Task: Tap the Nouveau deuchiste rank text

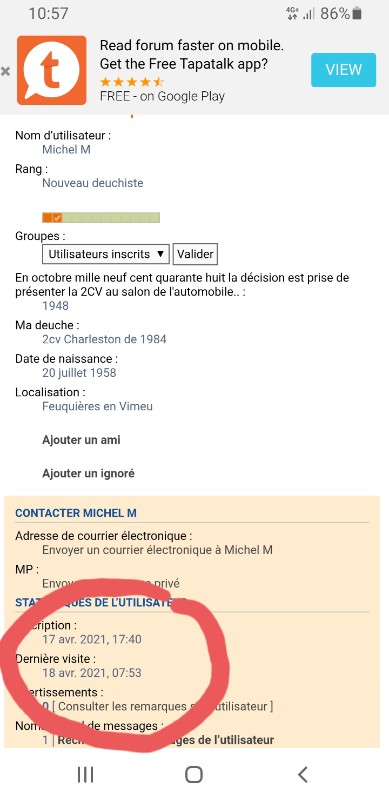Action: tap(92, 183)
